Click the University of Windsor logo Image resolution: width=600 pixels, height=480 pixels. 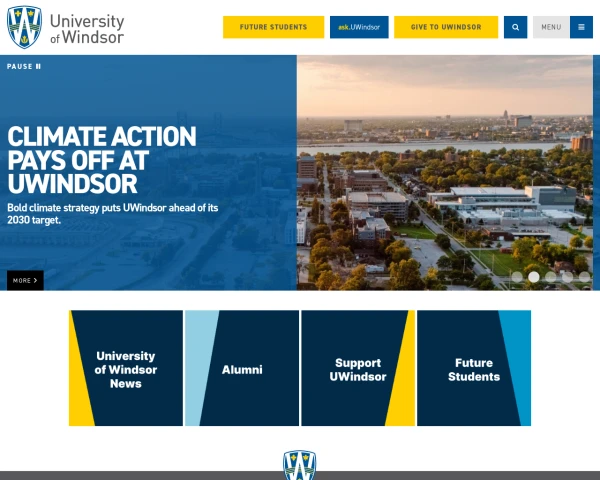coord(65,27)
